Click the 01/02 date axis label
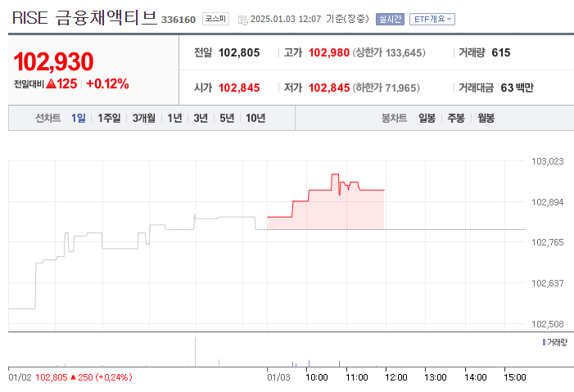This screenshot has height=392, width=574. click(20, 377)
